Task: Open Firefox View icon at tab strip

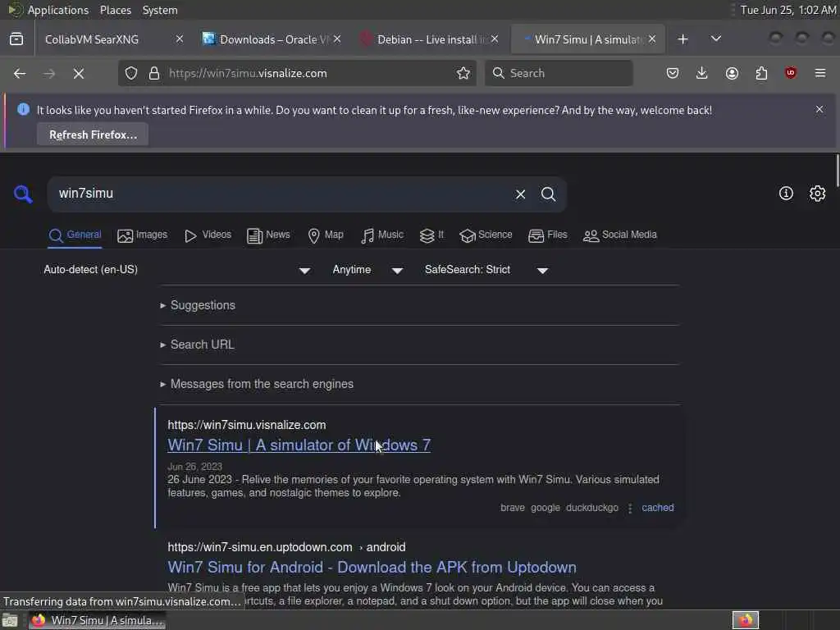Action: tap(16, 39)
